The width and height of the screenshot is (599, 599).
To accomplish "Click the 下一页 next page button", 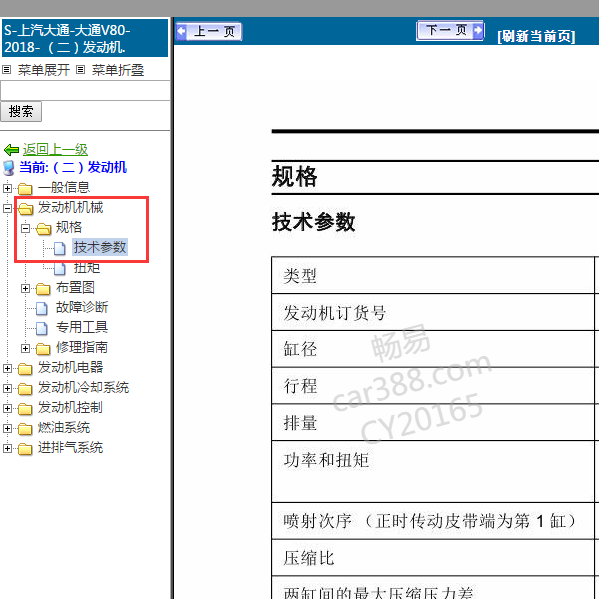I will (x=451, y=30).
